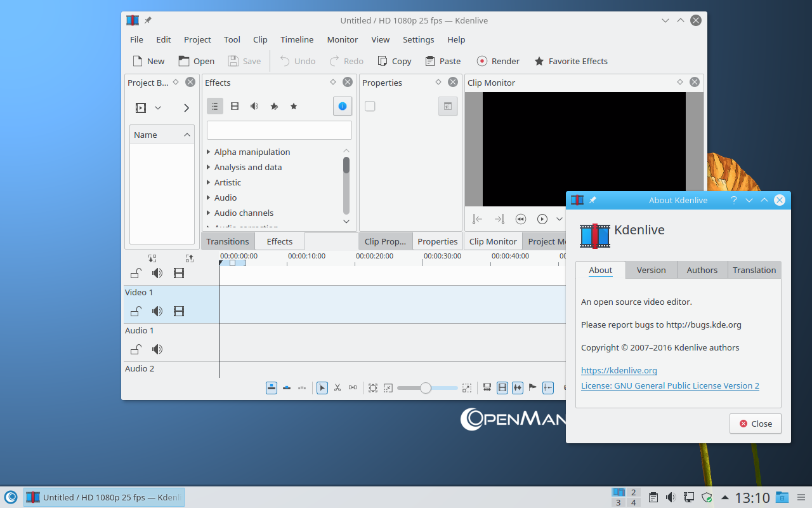Show video effects filter in Effects panel

pos(235,106)
